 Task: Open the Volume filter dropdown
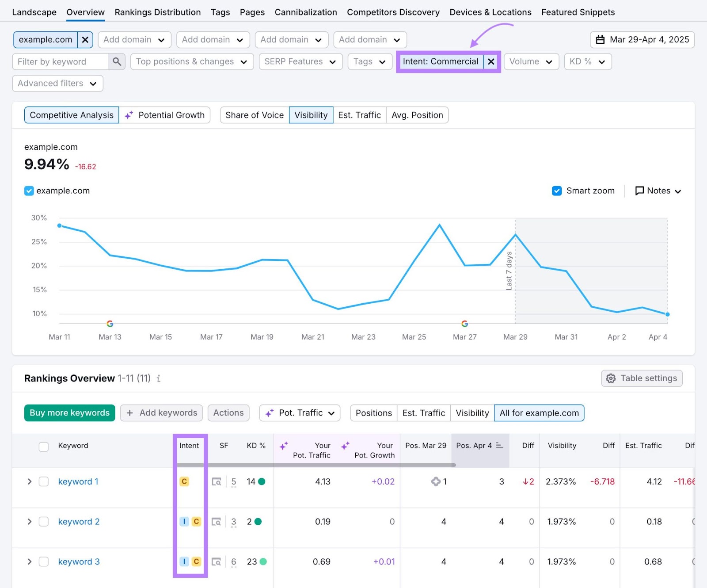point(531,61)
